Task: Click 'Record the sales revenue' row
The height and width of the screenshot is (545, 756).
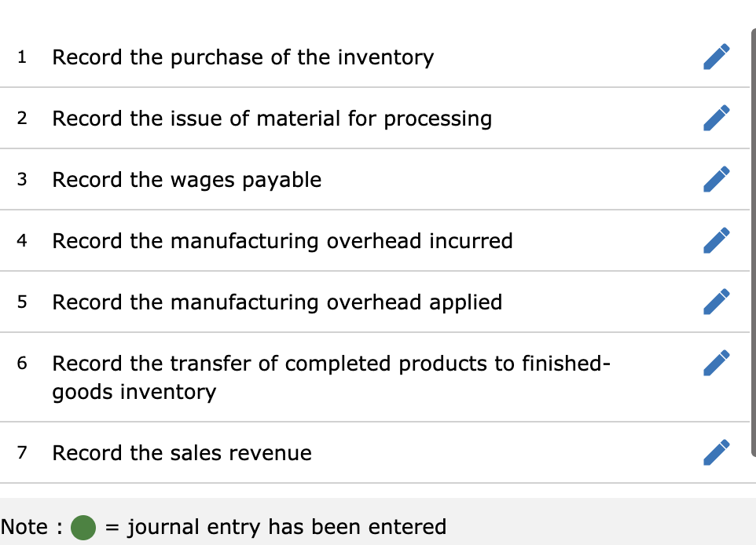Action: (182, 453)
